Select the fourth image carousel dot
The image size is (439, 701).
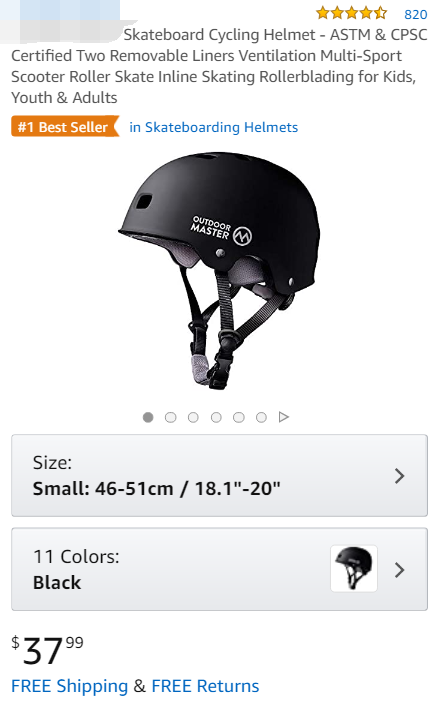tap(216, 417)
